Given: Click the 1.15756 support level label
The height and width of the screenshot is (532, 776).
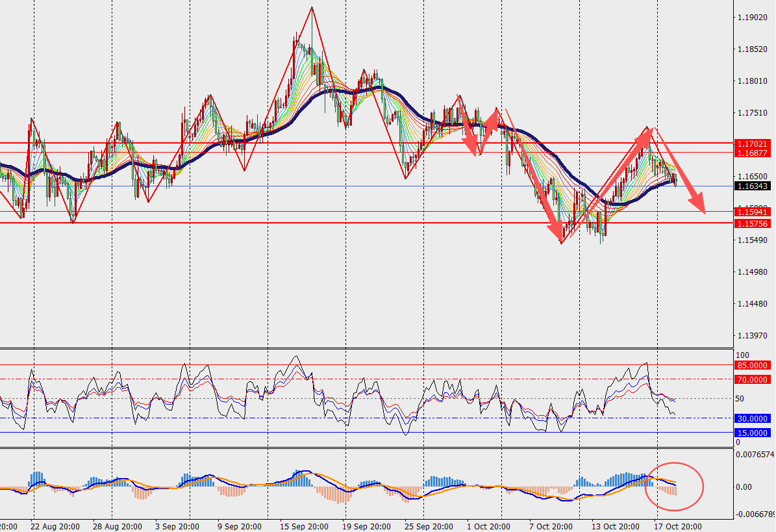Looking at the screenshot, I should 752,223.
